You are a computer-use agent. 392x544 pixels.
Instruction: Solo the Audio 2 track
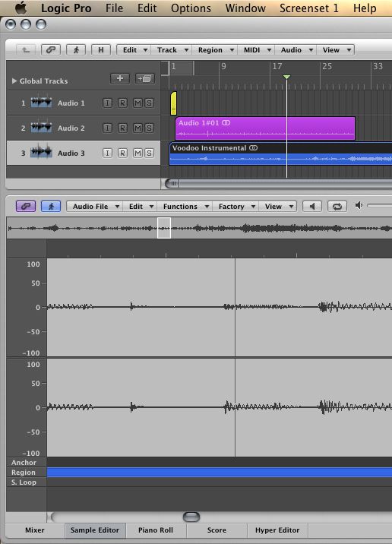point(149,128)
